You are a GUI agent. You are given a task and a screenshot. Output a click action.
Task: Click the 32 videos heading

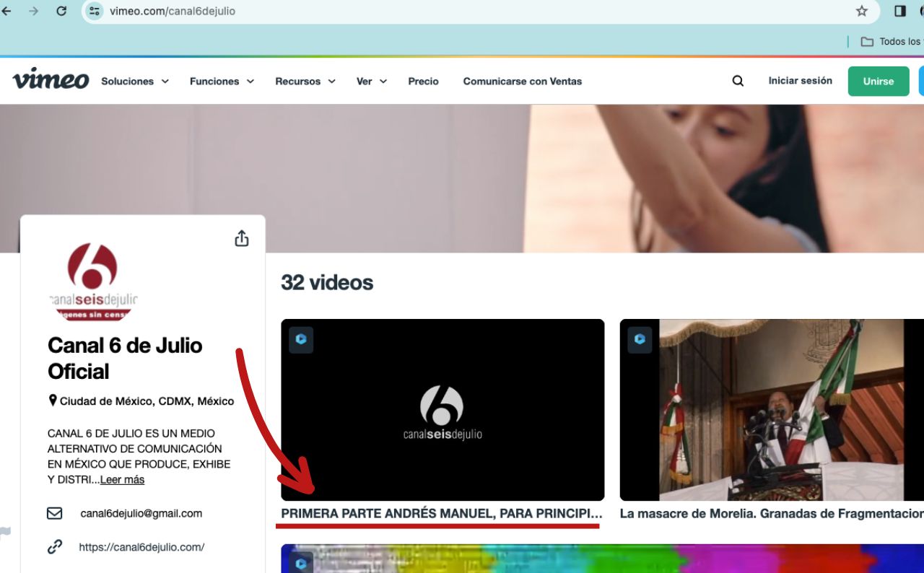(x=327, y=282)
